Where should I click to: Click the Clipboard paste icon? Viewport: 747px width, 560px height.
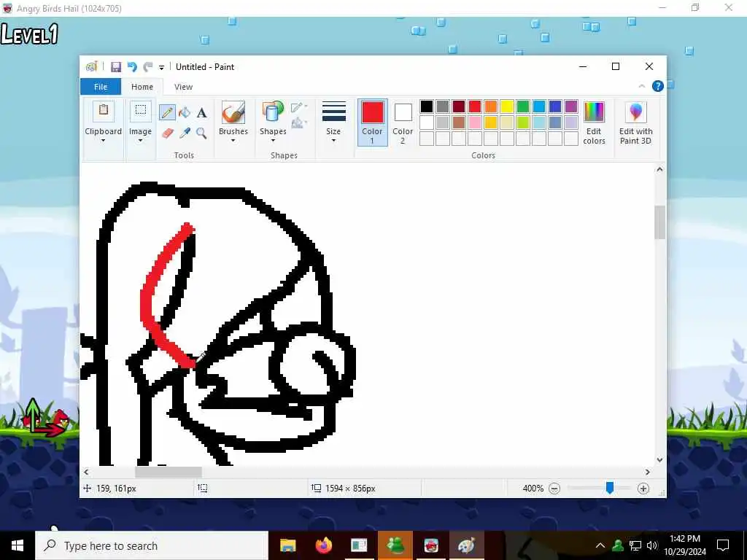(x=104, y=111)
